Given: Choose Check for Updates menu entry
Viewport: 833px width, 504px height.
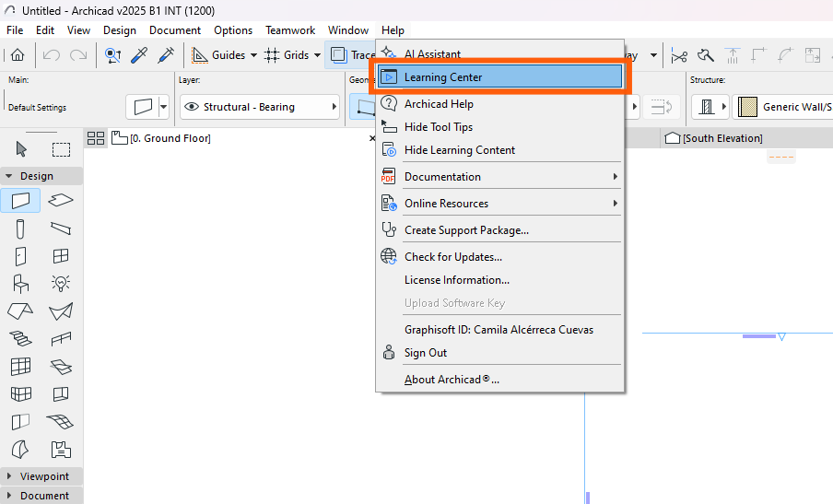Looking at the screenshot, I should [x=499, y=256].
